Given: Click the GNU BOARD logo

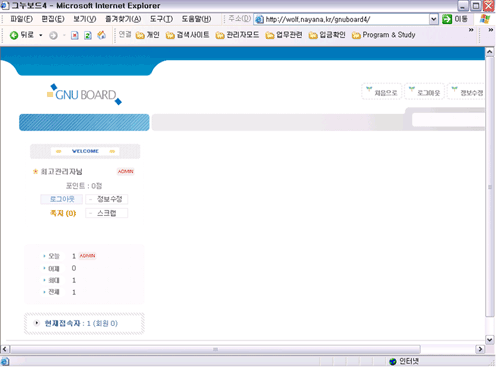Looking at the screenshot, I should tap(84, 94).
